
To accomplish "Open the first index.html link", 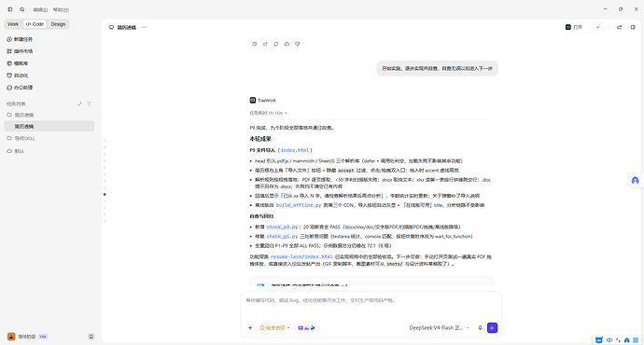I will tap(295, 150).
